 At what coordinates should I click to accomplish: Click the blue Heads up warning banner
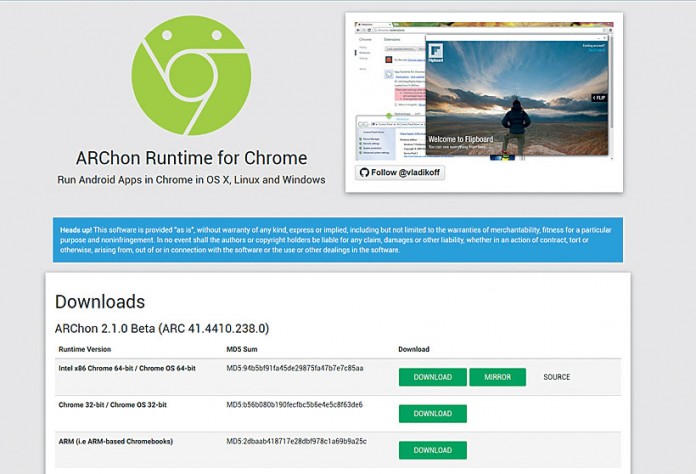click(x=337, y=240)
